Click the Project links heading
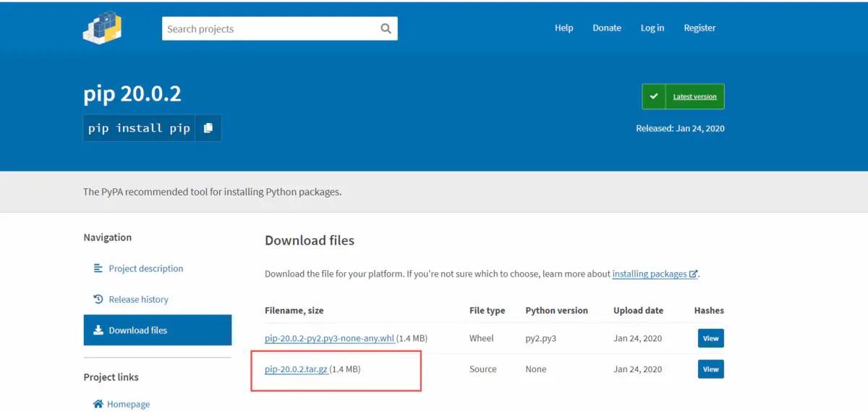Screen dimensions: 868x412 pyautogui.click(x=111, y=377)
